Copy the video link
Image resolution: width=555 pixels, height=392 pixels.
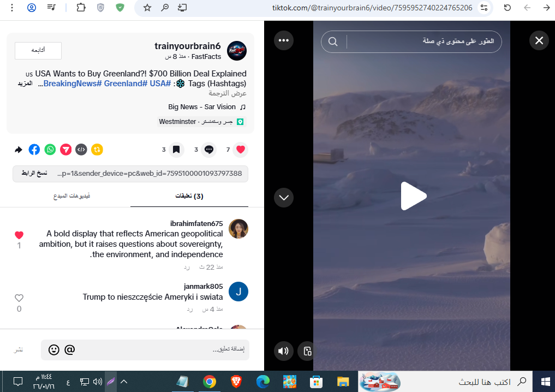34,174
